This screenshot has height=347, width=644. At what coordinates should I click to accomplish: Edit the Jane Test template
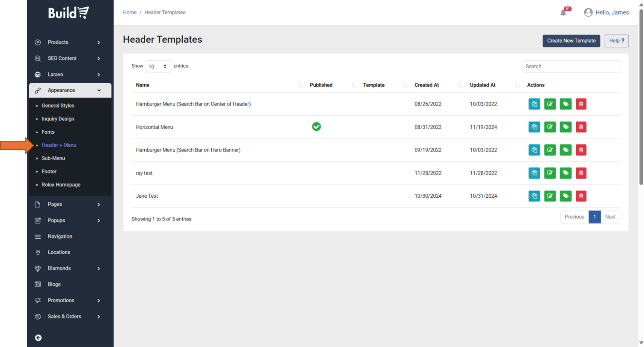click(550, 196)
